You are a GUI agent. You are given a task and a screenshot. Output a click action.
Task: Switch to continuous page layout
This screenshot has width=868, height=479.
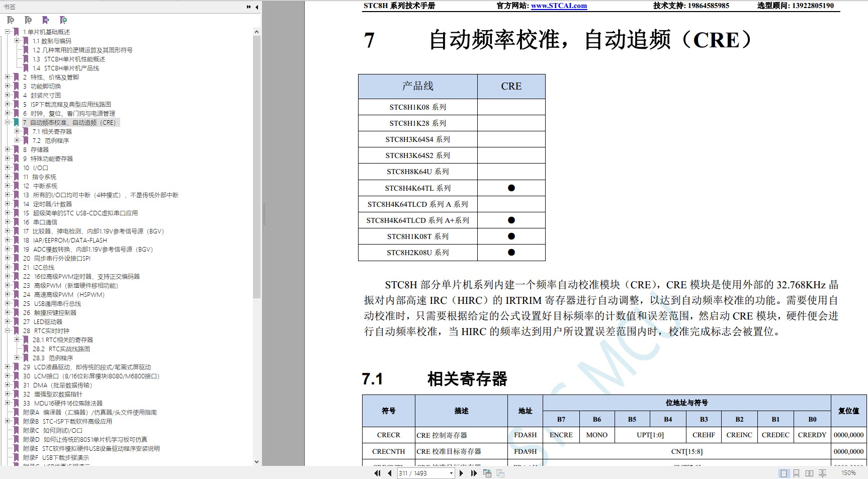tap(796, 473)
